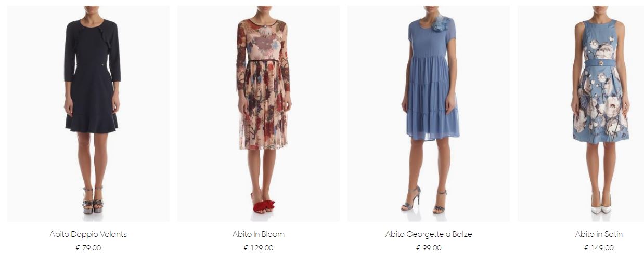The image size is (644, 255).
Task: Open the blue floral Abito in Satin photo
Action: [x=581, y=114]
